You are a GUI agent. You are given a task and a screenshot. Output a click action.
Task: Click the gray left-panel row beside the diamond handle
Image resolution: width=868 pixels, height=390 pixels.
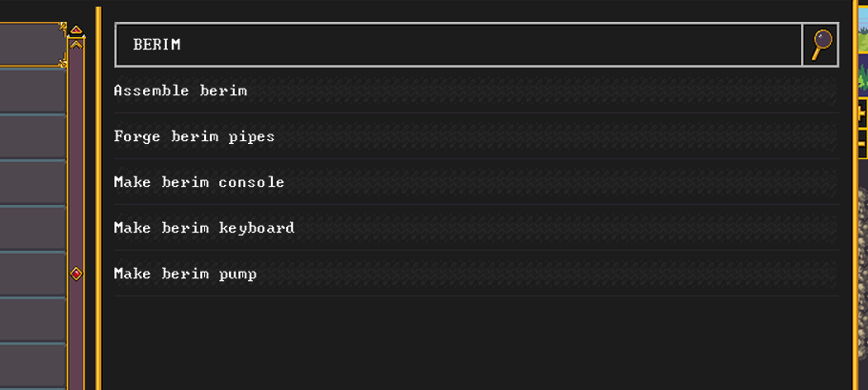tap(31, 274)
